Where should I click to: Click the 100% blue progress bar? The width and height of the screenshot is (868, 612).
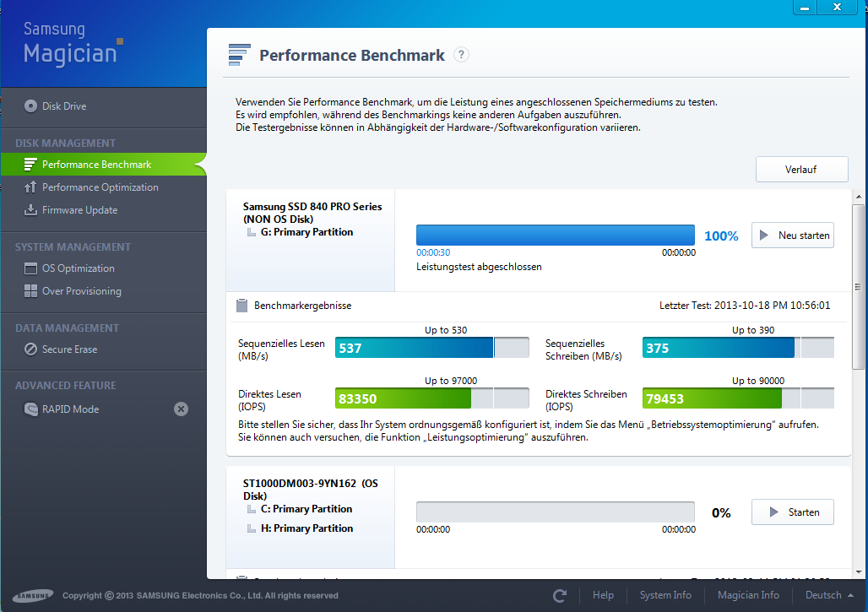coord(556,236)
